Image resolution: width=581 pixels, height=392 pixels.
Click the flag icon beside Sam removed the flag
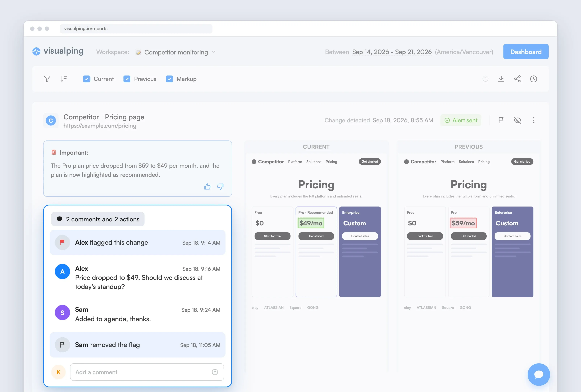[62, 345]
